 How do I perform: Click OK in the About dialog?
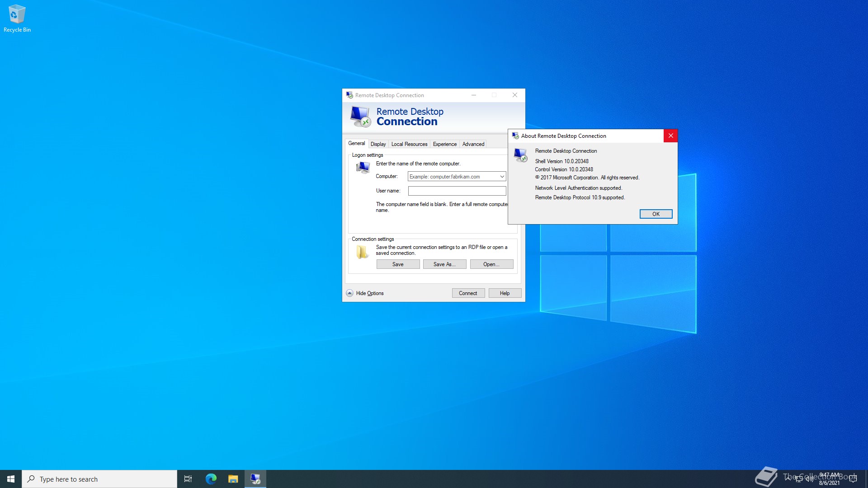coord(656,214)
